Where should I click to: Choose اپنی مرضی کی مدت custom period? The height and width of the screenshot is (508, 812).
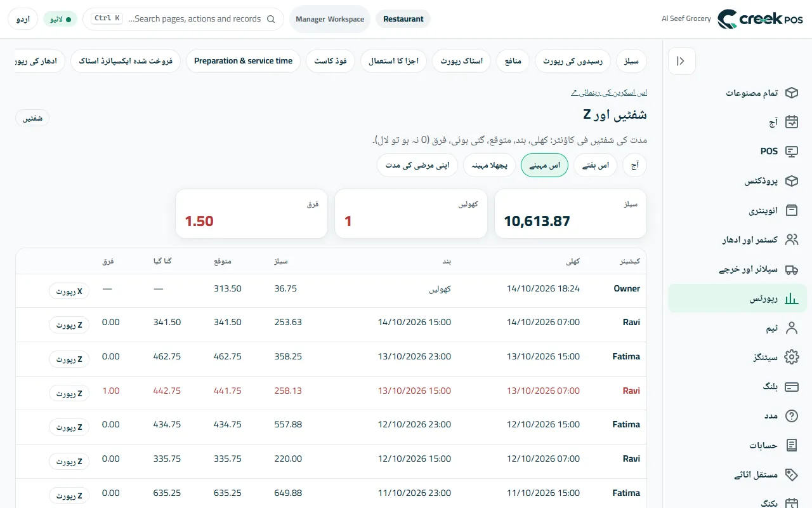[417, 165]
